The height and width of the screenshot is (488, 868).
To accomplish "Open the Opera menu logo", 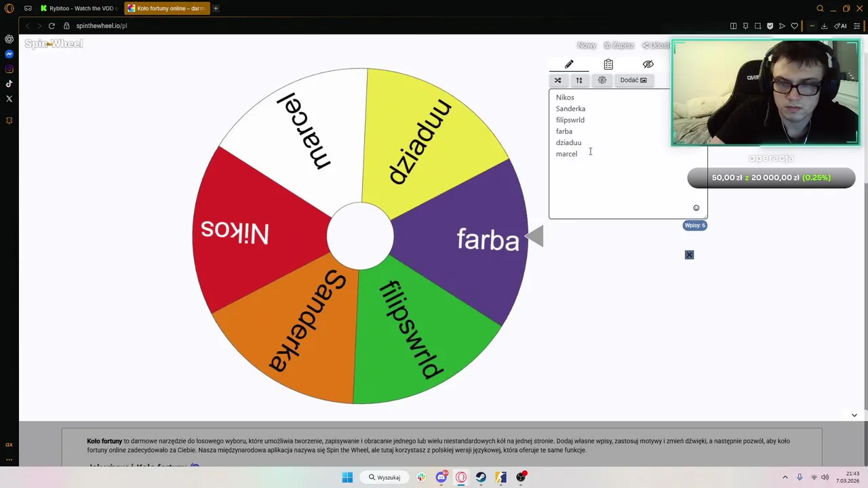I will click(x=9, y=9).
